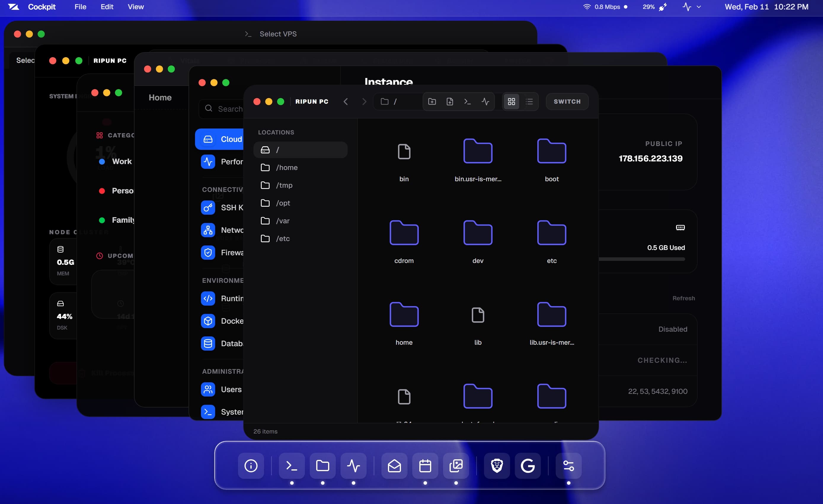Switch to grid view layout
This screenshot has height=504, width=823.
click(x=511, y=102)
